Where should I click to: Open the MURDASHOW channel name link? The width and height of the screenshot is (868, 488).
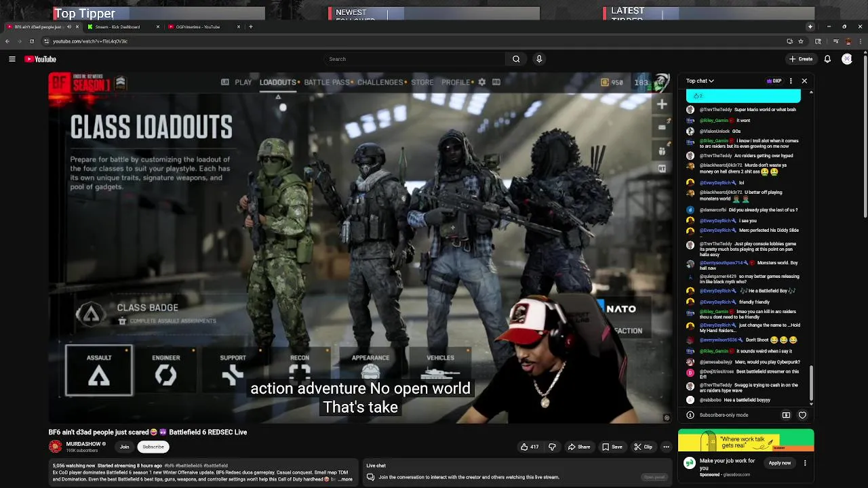[x=83, y=444]
